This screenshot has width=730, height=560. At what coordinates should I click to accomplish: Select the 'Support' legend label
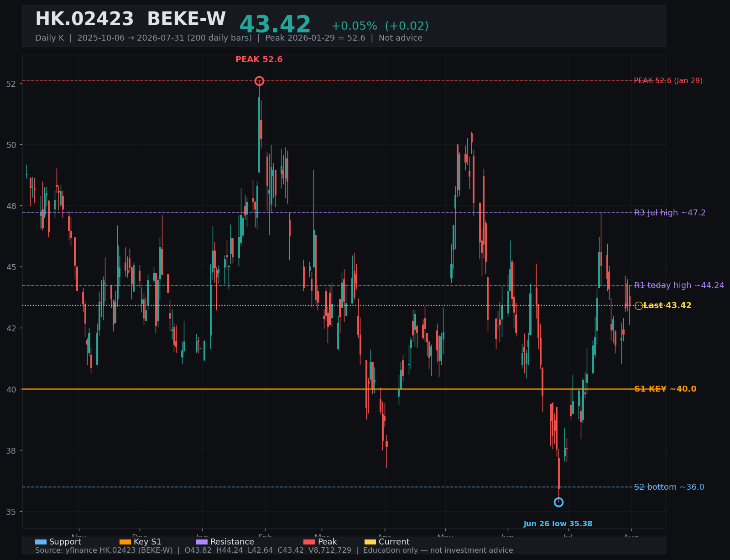pyautogui.click(x=65, y=542)
